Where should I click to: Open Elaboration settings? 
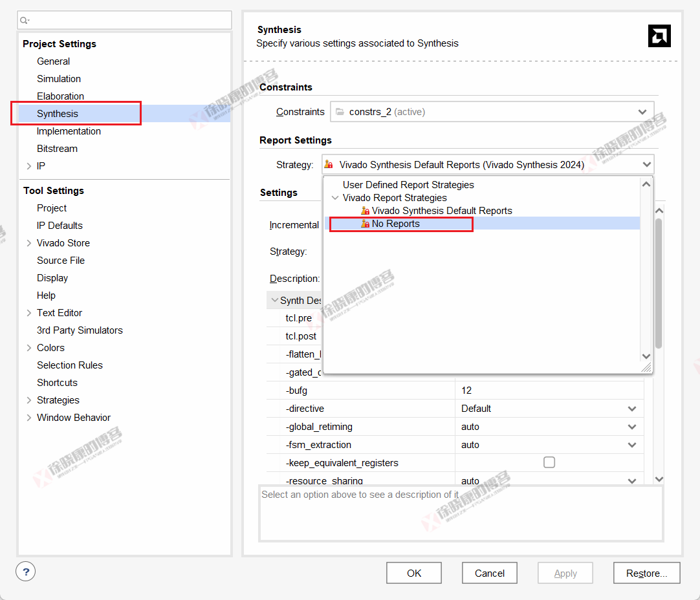[x=60, y=96]
